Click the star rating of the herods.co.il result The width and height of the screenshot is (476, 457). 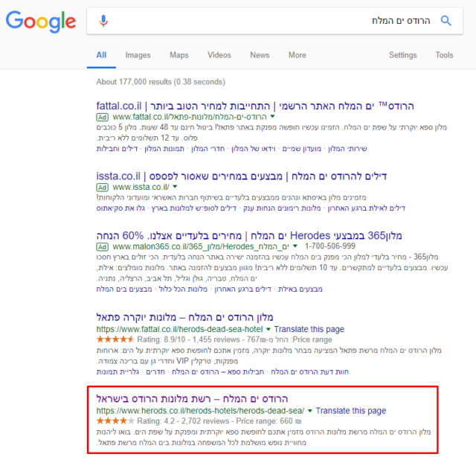[x=115, y=421]
